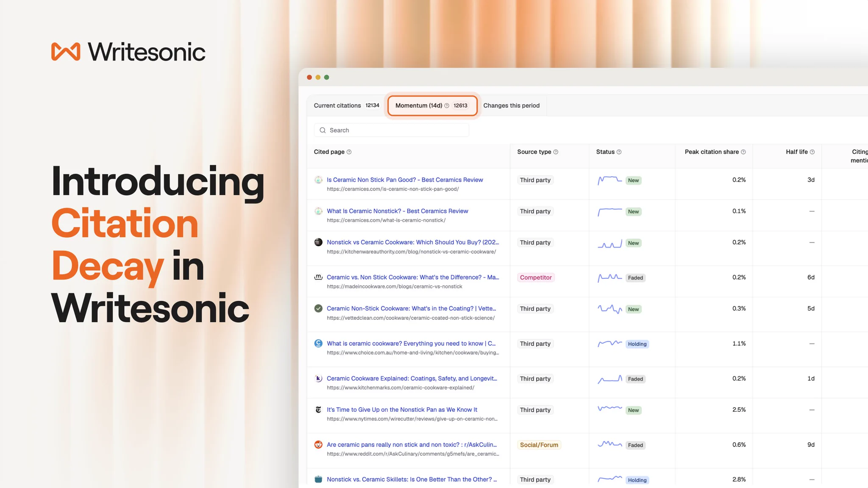This screenshot has height=488, width=868.
Task: Click the Reddit favicon icon
Action: coord(318,445)
